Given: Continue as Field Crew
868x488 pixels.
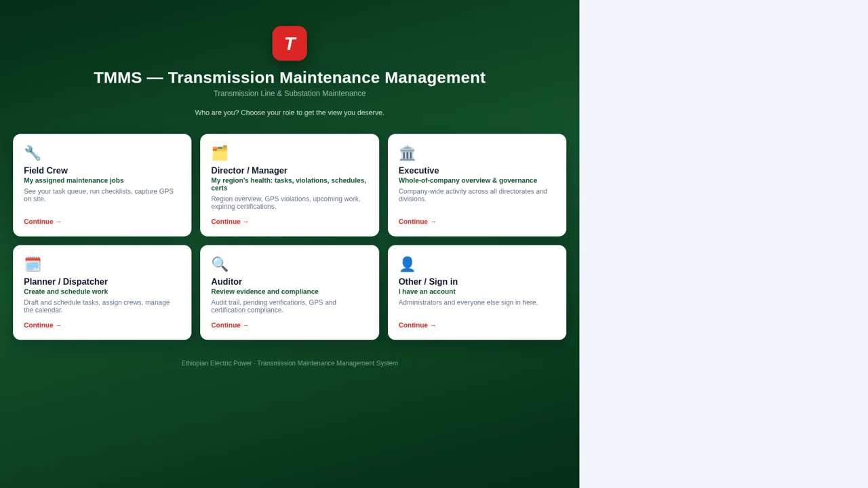Looking at the screenshot, I should [x=43, y=222].
